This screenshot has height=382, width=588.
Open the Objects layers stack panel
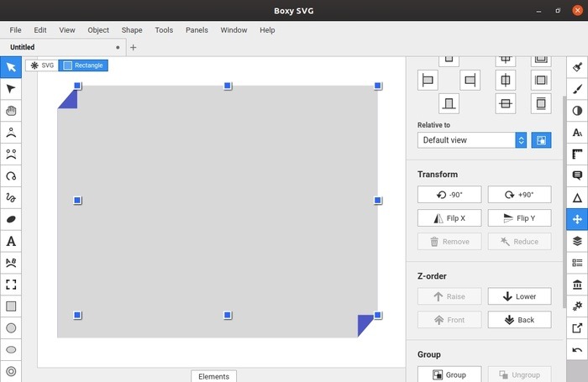click(x=577, y=241)
